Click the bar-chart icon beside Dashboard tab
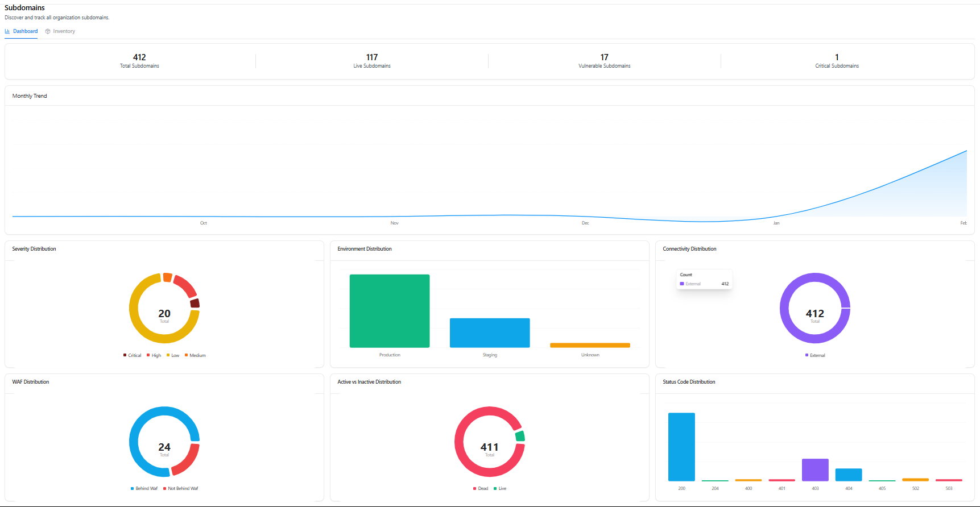The width and height of the screenshot is (980, 507). [x=7, y=31]
